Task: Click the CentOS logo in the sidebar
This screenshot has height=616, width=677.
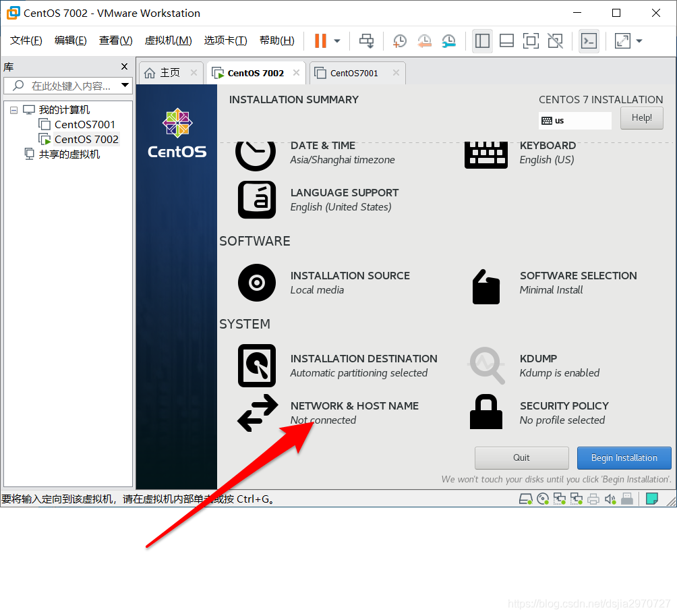Action: pos(177,134)
